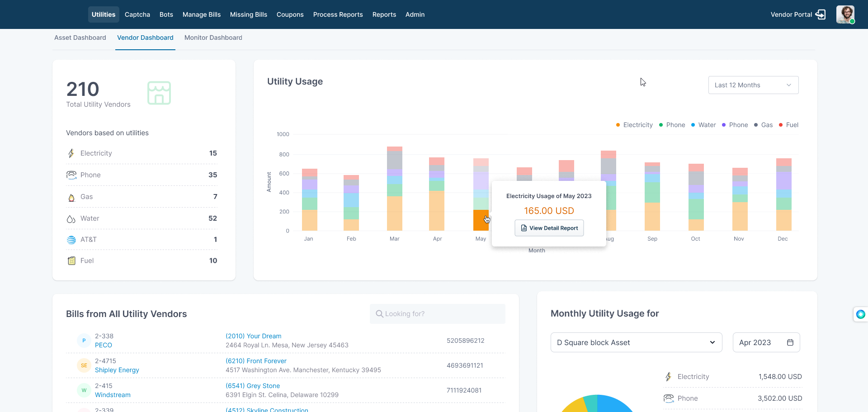Open Missing Bills page
The height and width of the screenshot is (412, 868).
click(249, 14)
